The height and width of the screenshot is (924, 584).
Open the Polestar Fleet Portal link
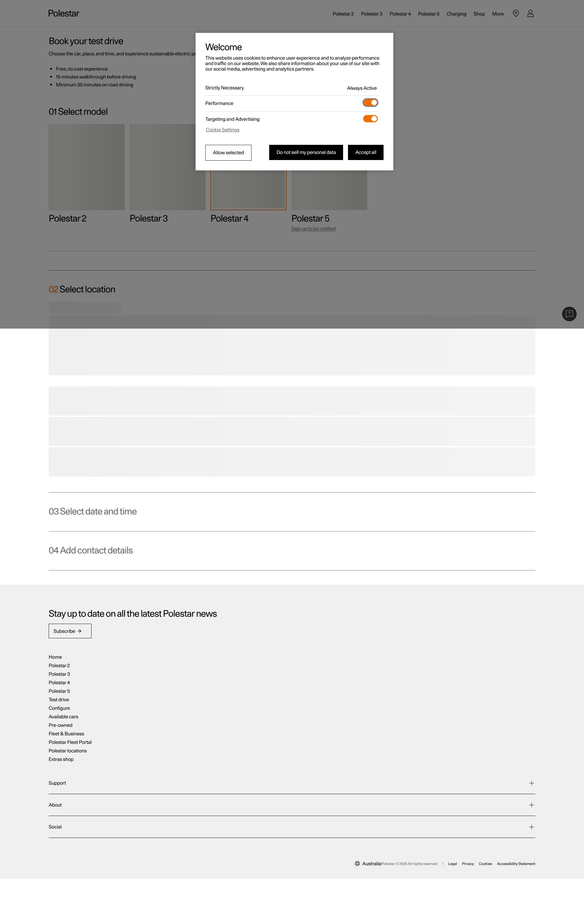pos(70,742)
